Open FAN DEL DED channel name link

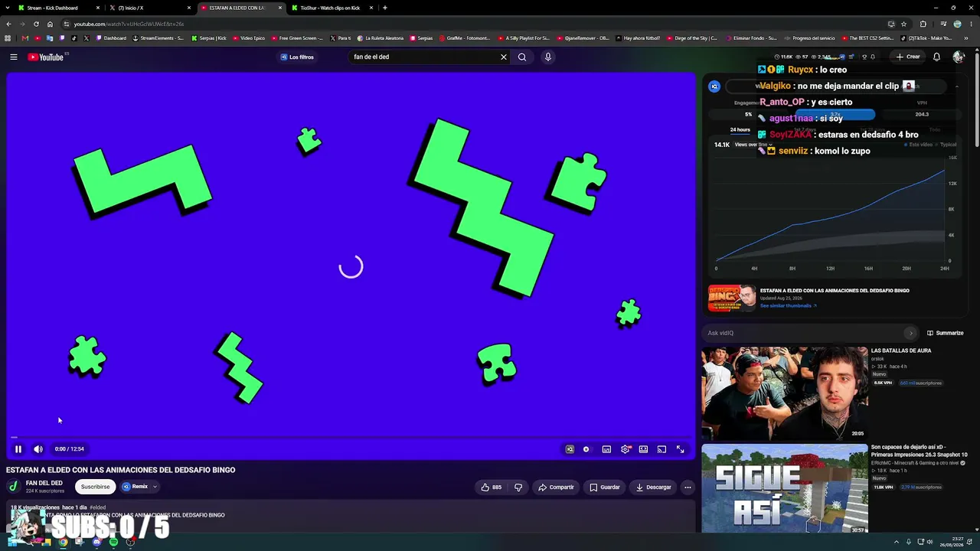tap(44, 483)
